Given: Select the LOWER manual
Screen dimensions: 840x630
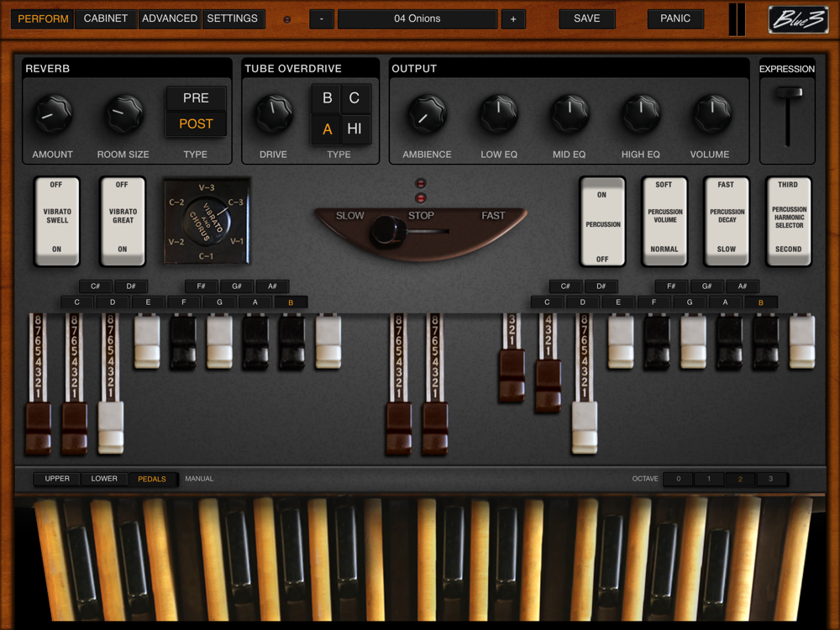Looking at the screenshot, I should [x=104, y=479].
